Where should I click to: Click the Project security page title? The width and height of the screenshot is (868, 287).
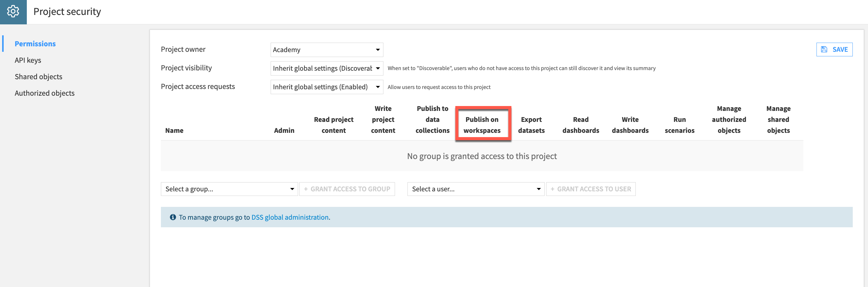click(67, 12)
